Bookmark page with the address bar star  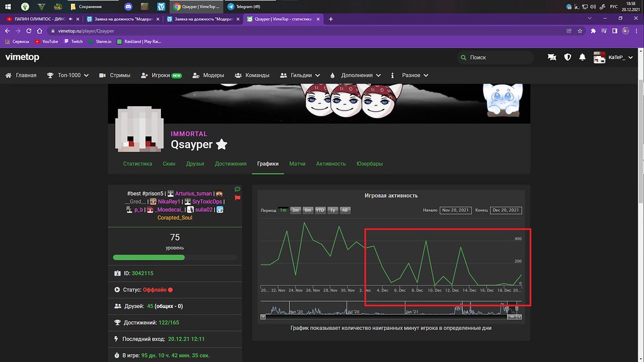[x=580, y=30]
